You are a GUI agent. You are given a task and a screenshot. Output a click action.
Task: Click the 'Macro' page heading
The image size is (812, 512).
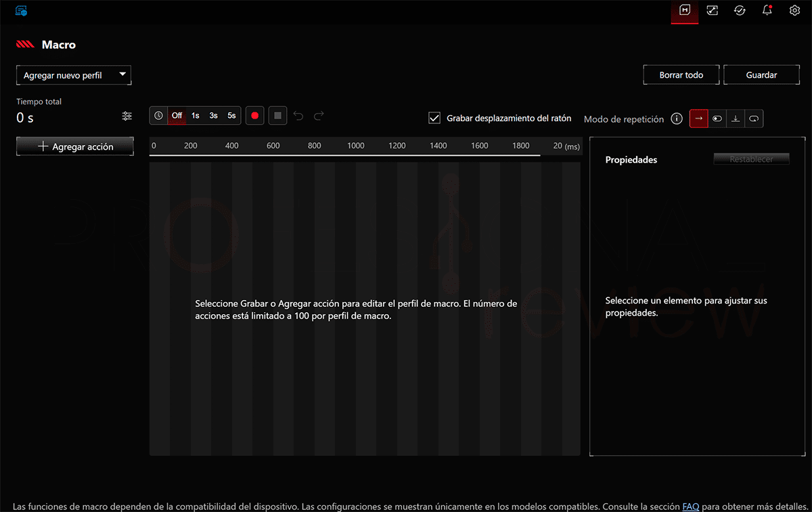tap(59, 45)
